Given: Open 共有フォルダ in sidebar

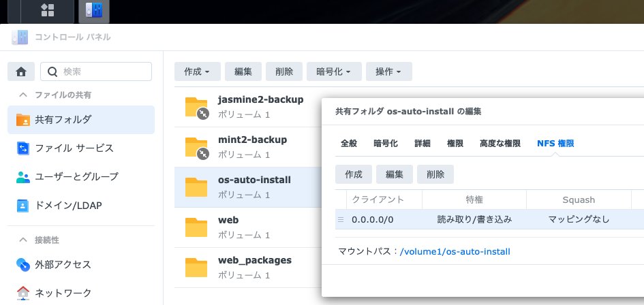Looking at the screenshot, I should (81, 120).
